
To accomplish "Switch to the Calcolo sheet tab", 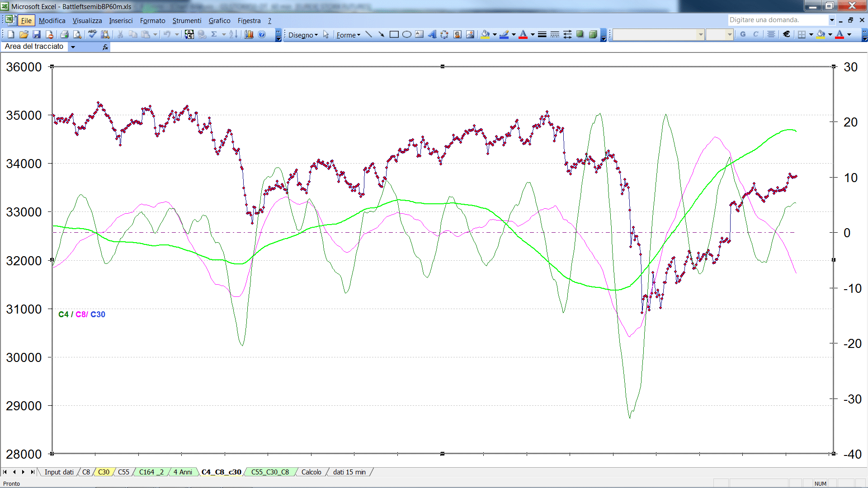I will point(311,472).
